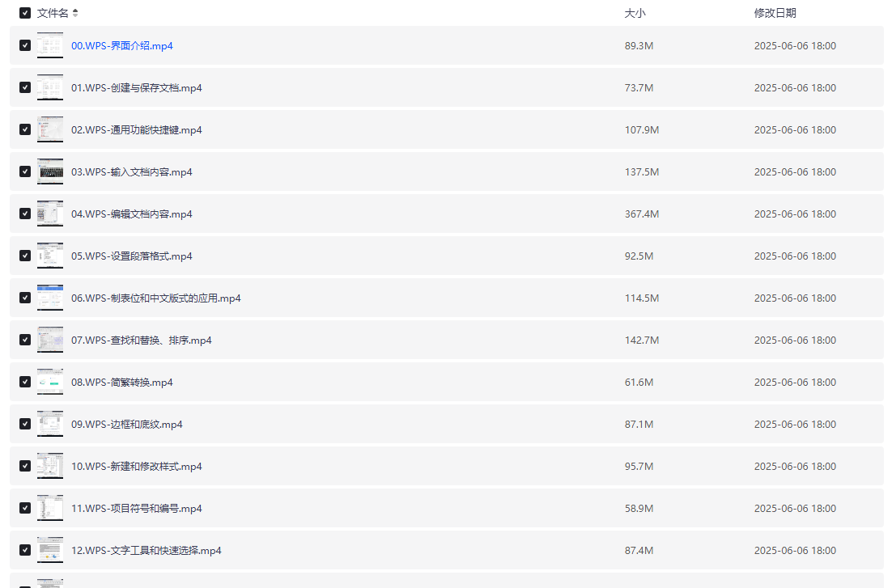
Task: Toggle the select-all checkbox beside 文件名
Action: point(25,13)
